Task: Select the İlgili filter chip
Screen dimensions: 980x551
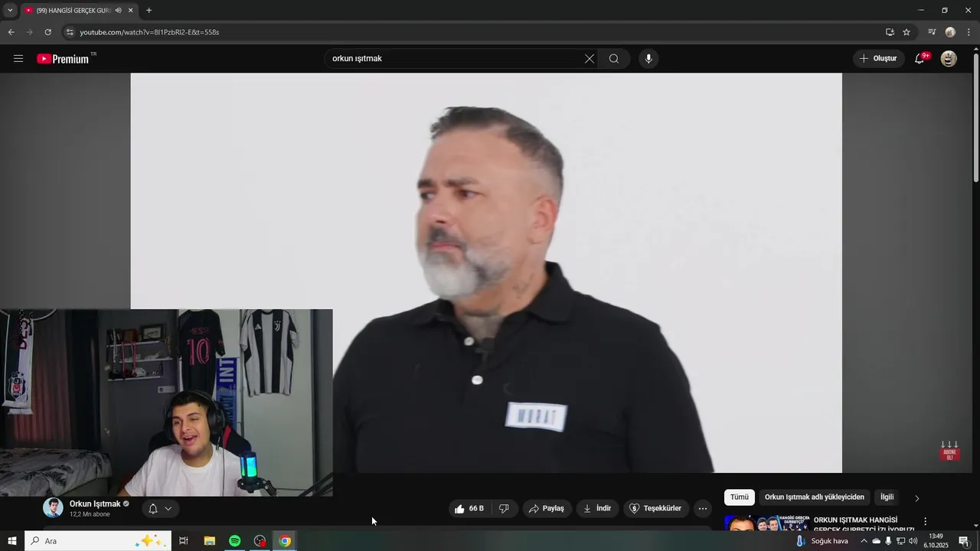Action: pyautogui.click(x=887, y=497)
